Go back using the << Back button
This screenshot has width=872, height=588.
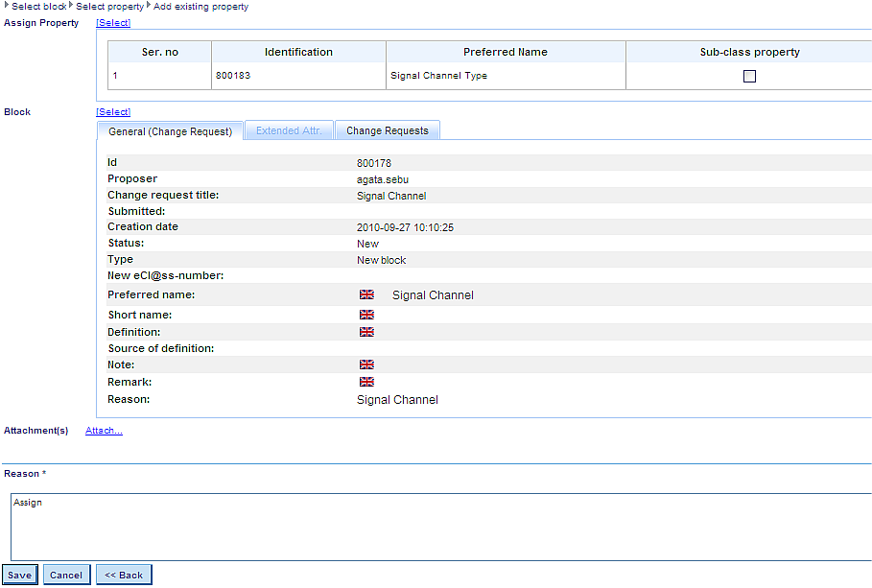[x=123, y=575]
